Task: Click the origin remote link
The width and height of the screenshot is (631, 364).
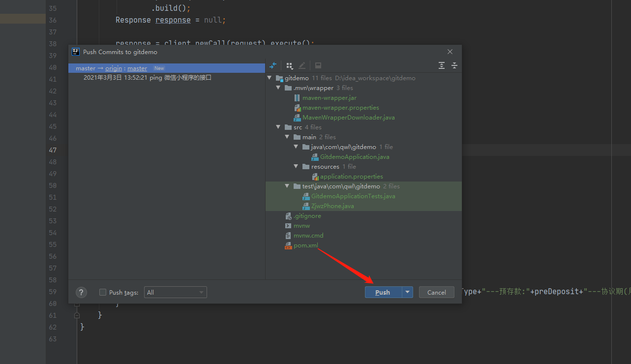Action: pos(114,68)
